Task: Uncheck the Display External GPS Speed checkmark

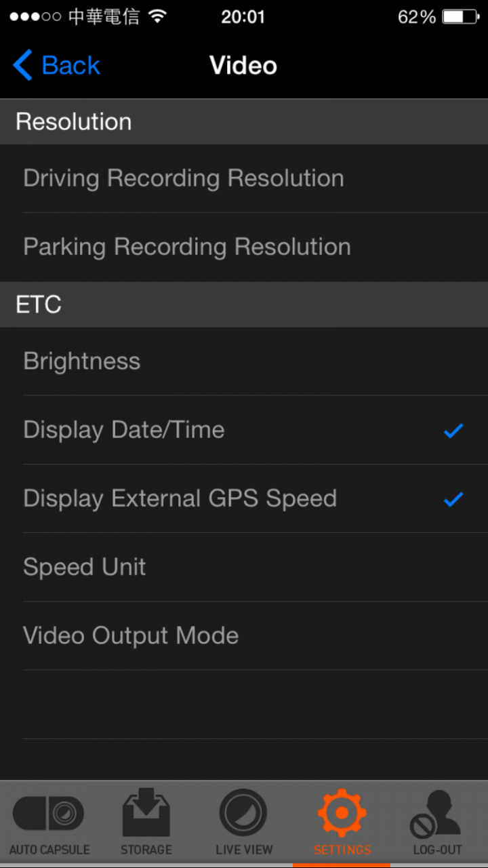Action: tap(453, 499)
